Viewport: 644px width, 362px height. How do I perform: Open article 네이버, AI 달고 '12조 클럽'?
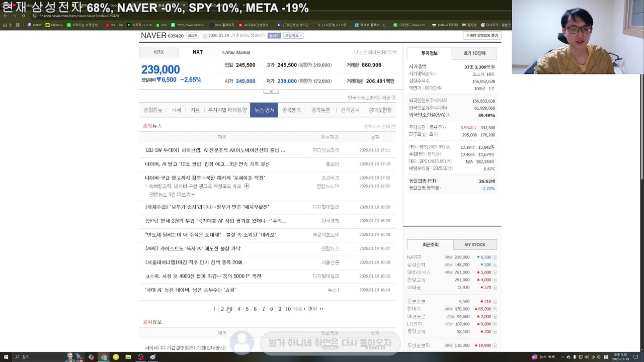point(207,164)
